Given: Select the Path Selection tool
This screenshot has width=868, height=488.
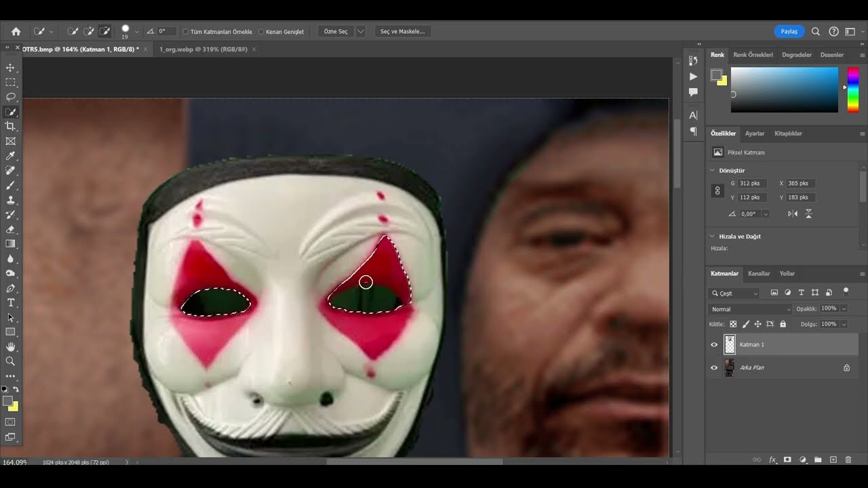Looking at the screenshot, I should (x=10, y=317).
